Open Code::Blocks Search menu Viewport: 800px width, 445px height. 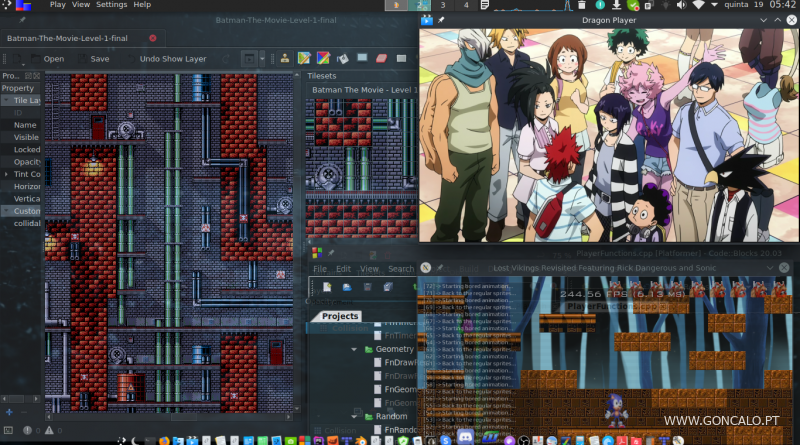[401, 268]
